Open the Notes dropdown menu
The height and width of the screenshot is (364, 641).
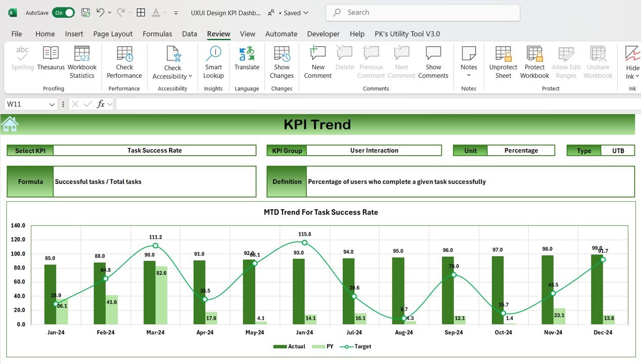469,75
